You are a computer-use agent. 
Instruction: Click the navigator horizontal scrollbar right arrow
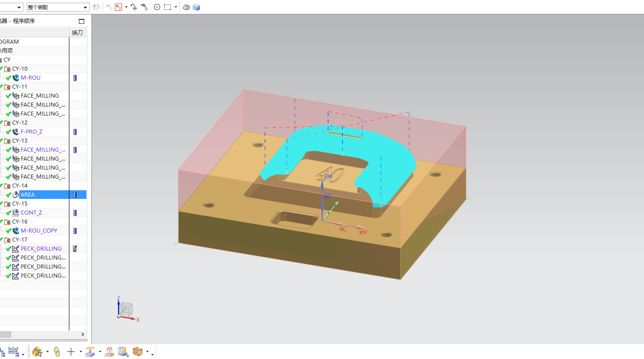pos(82,335)
